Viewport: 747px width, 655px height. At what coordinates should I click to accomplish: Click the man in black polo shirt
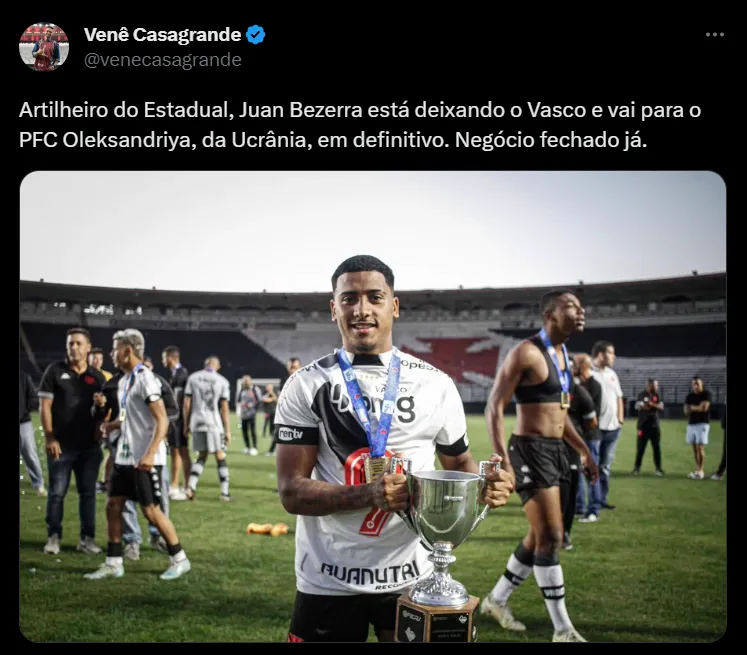tap(71, 438)
